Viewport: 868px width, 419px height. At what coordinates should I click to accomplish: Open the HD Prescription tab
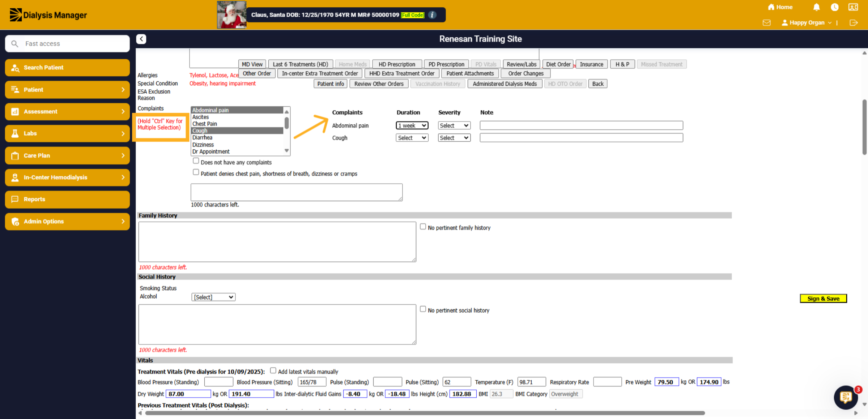pos(397,64)
